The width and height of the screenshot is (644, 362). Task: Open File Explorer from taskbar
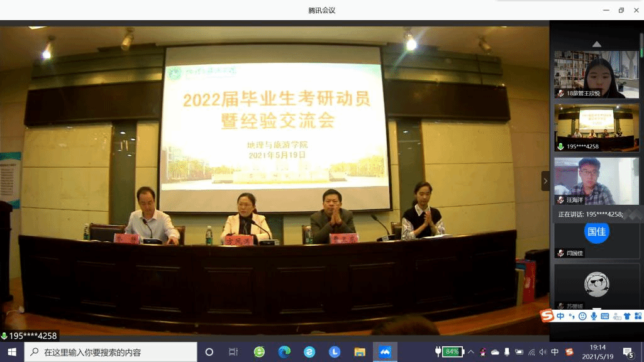360,352
